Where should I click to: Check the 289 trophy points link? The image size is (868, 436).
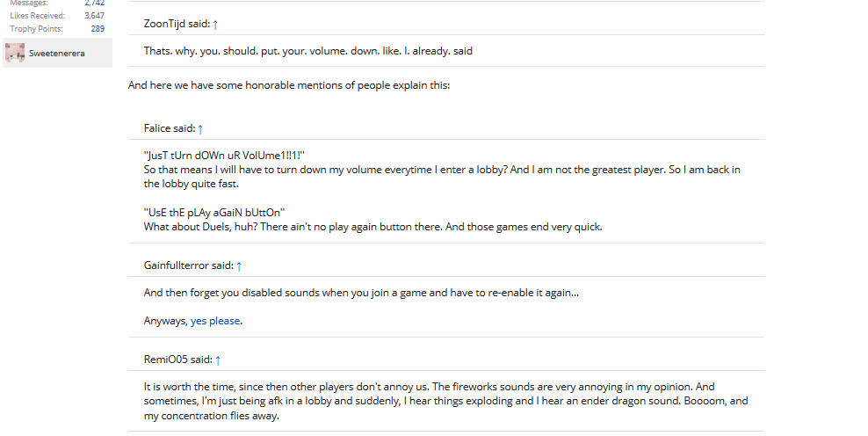click(98, 29)
